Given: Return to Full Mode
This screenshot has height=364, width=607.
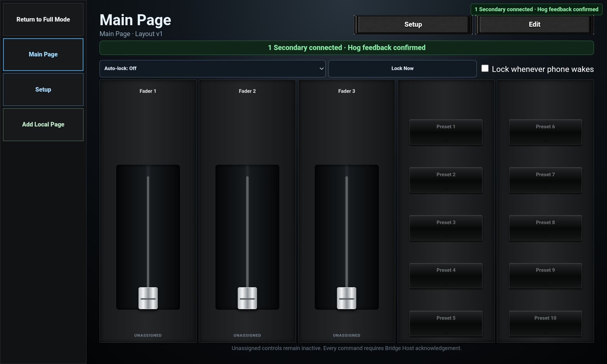Looking at the screenshot, I should click(43, 19).
